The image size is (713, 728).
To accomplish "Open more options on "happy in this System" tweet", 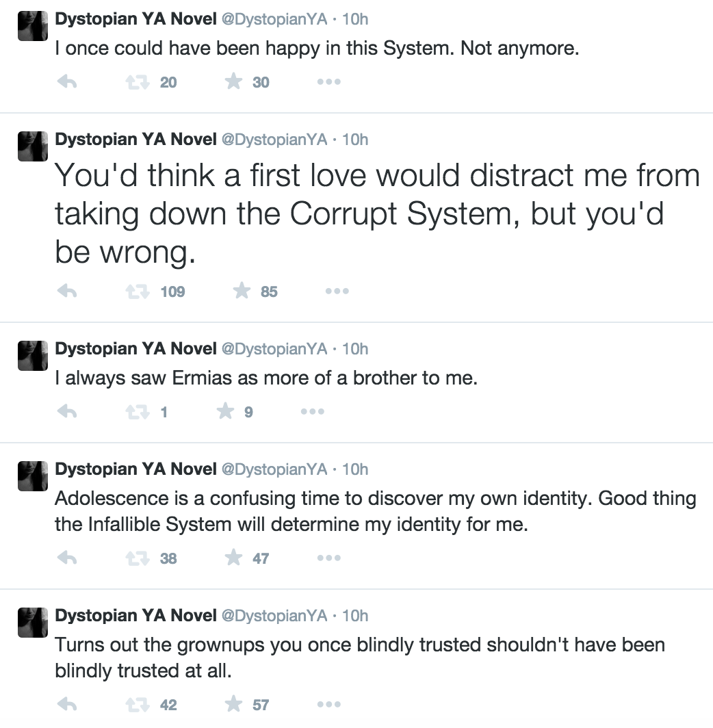I will point(328,82).
